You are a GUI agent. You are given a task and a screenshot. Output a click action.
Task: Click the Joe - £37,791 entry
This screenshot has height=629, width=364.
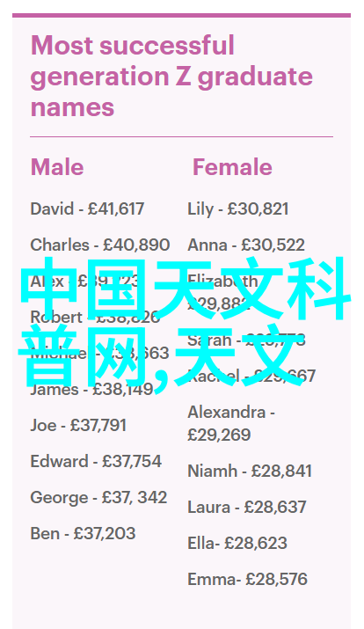[78, 425]
